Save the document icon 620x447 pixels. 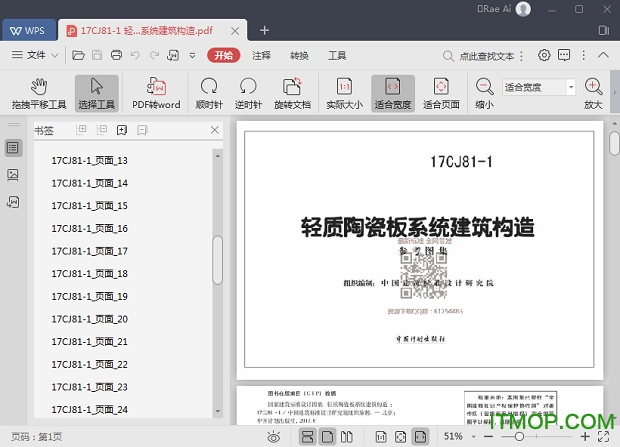[x=97, y=55]
